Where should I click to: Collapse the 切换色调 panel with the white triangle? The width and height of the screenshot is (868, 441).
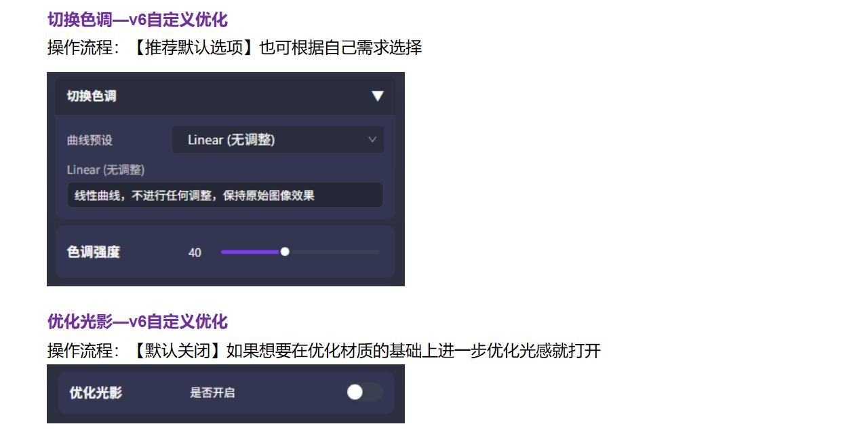[378, 96]
